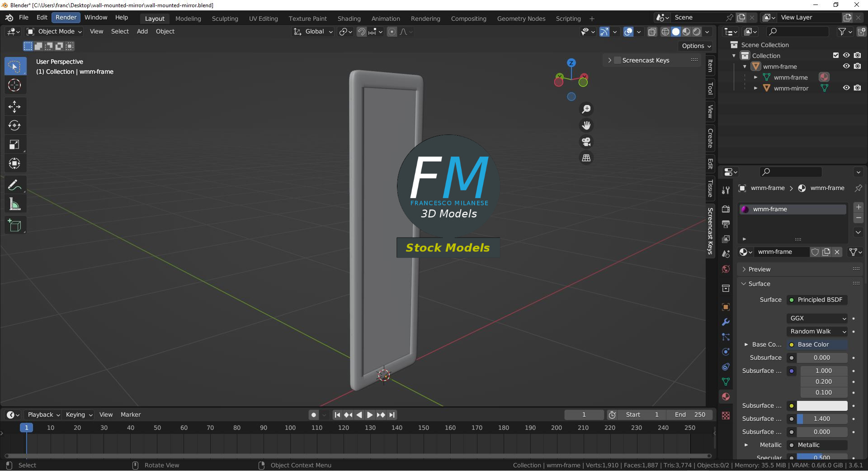Click the zoom magnifier viewport icon
The image size is (868, 471).
click(586, 109)
